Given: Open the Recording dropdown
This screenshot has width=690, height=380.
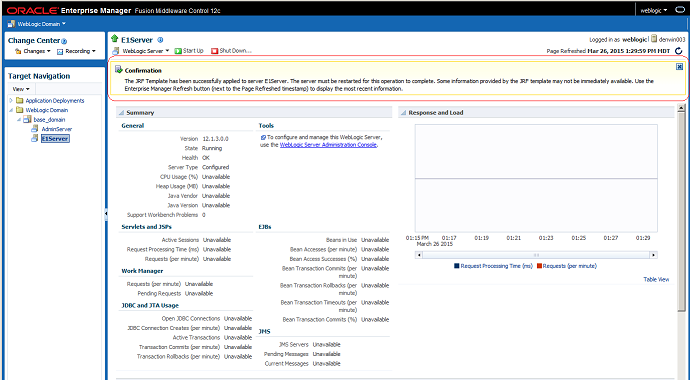Looking at the screenshot, I should click(80, 51).
